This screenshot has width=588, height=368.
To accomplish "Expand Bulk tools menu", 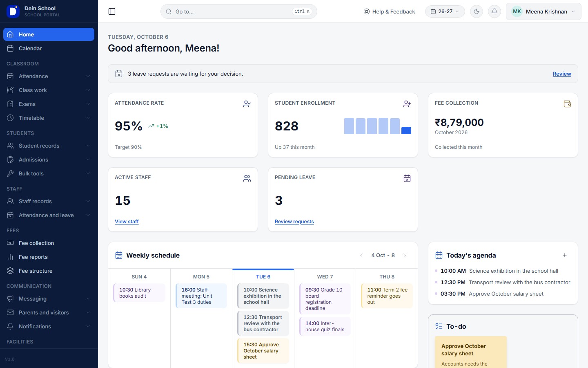I will 49,173.
